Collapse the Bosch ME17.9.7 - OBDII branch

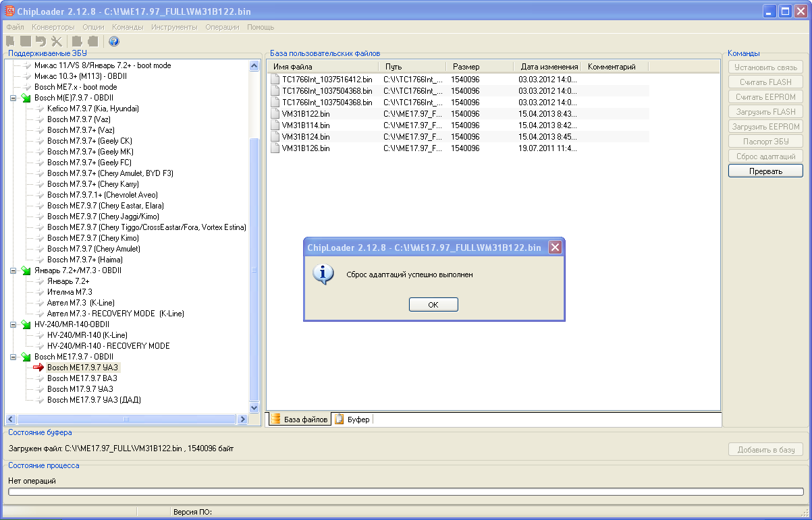pos(13,357)
